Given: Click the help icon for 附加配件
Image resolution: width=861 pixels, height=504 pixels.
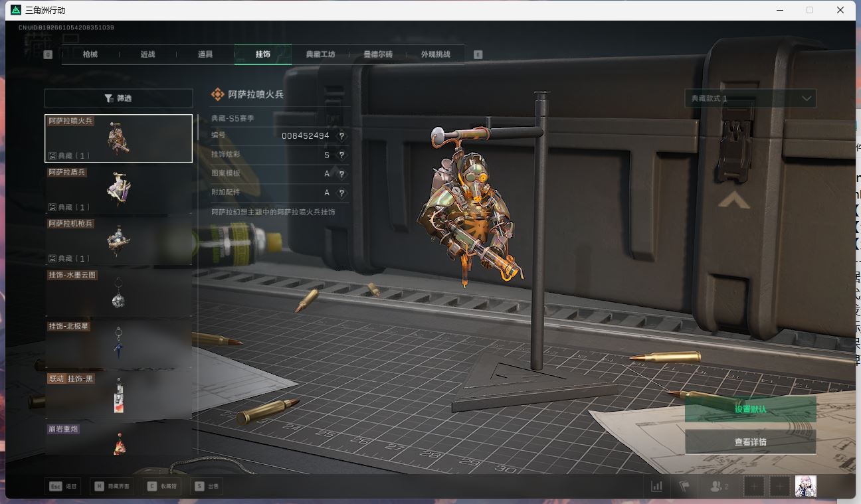Looking at the screenshot, I should click(x=341, y=193).
